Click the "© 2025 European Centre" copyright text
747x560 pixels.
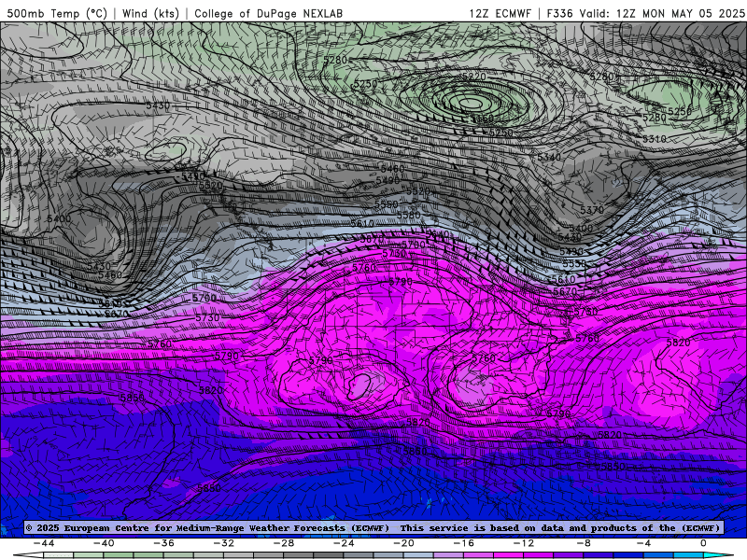click(89, 528)
